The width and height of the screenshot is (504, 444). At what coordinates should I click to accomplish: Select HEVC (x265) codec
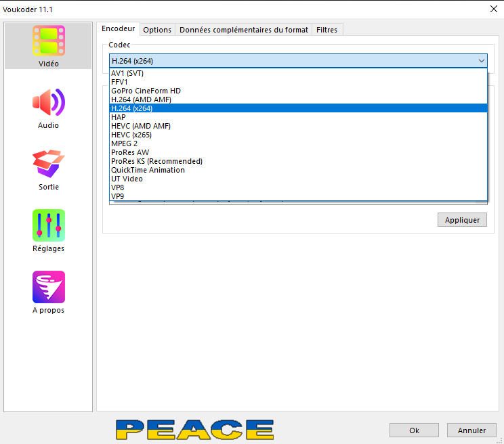click(x=298, y=135)
